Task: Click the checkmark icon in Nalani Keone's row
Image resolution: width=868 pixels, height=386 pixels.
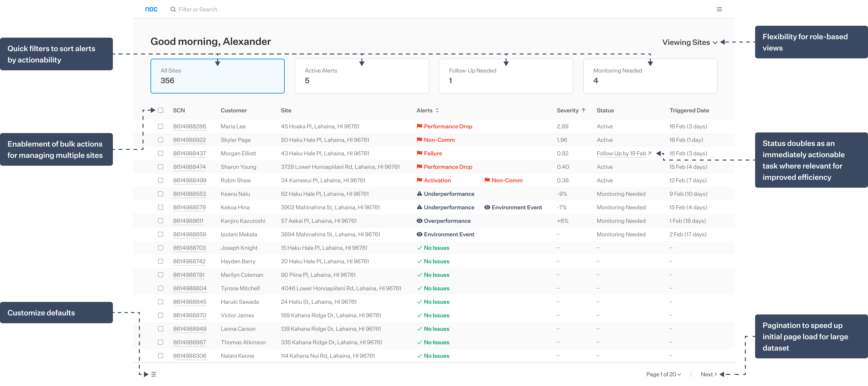Action: tap(420, 356)
